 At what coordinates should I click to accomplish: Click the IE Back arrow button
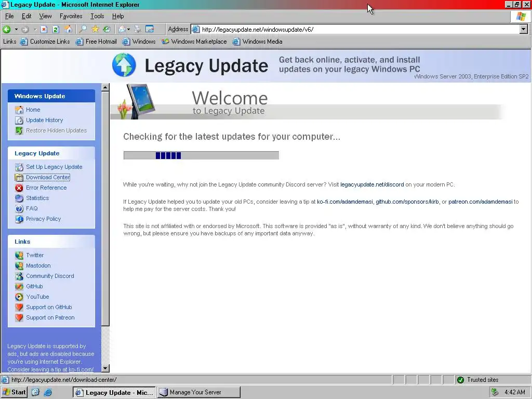(6, 30)
